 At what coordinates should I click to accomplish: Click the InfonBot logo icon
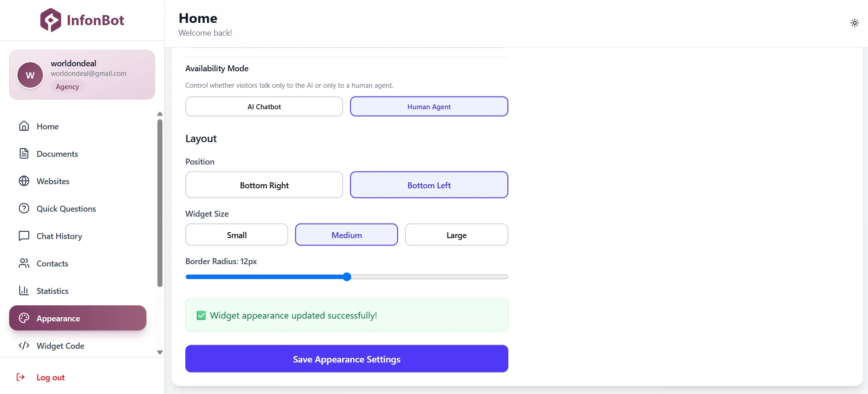click(x=50, y=20)
